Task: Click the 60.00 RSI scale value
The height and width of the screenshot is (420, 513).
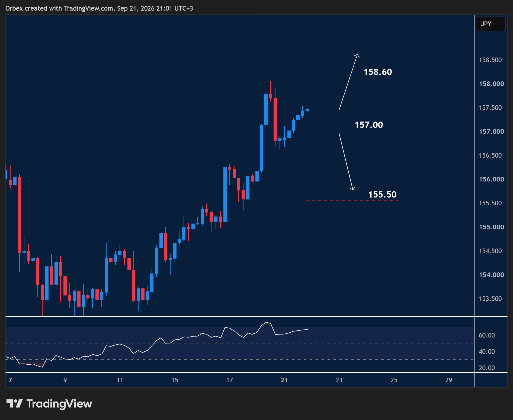Action: click(487, 335)
